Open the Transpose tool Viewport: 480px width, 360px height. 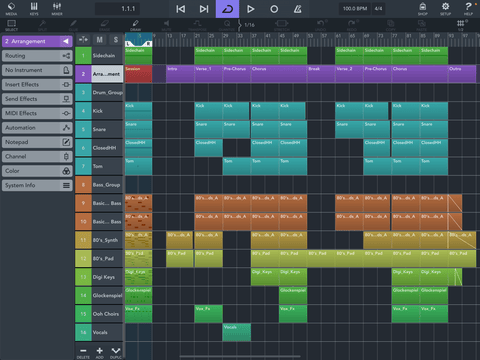click(x=197, y=25)
